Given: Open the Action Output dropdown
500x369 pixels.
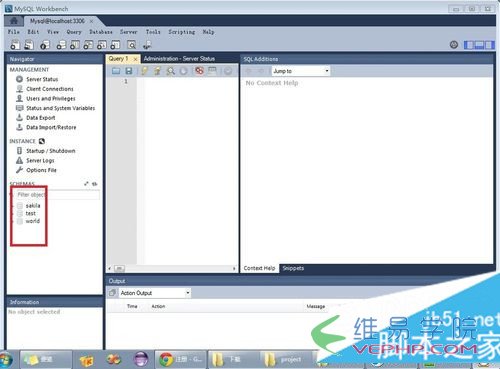Looking at the screenshot, I should coord(155,293).
